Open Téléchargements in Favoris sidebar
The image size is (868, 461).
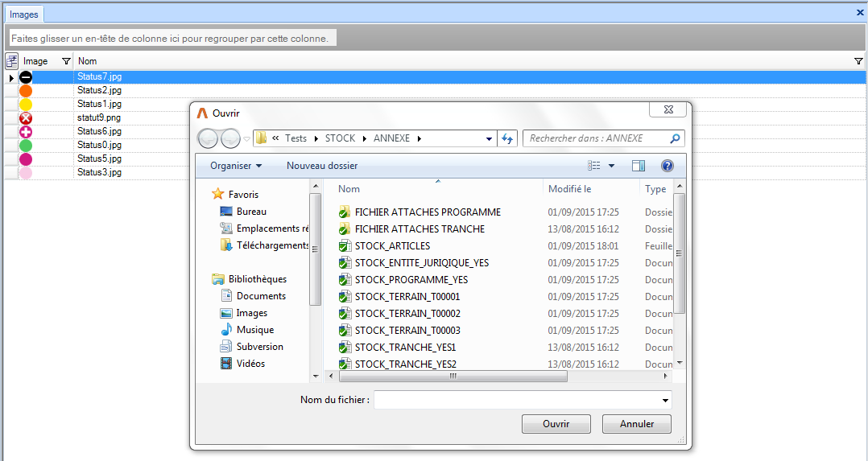(272, 245)
